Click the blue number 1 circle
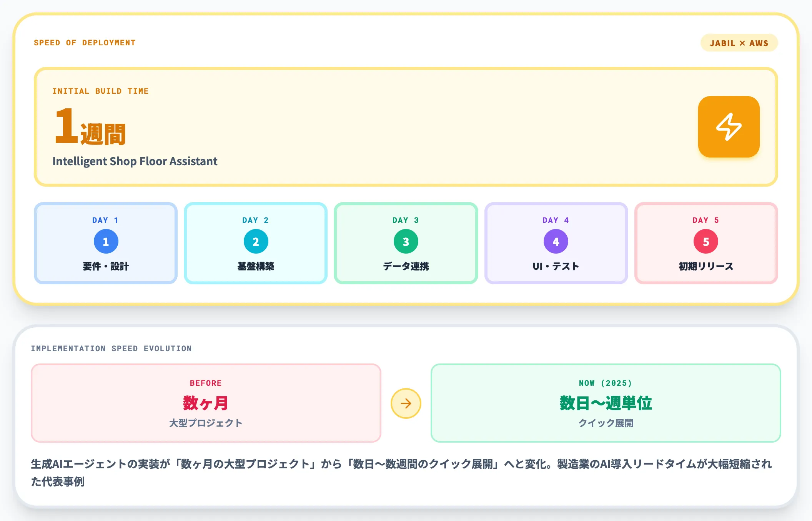 pos(106,241)
